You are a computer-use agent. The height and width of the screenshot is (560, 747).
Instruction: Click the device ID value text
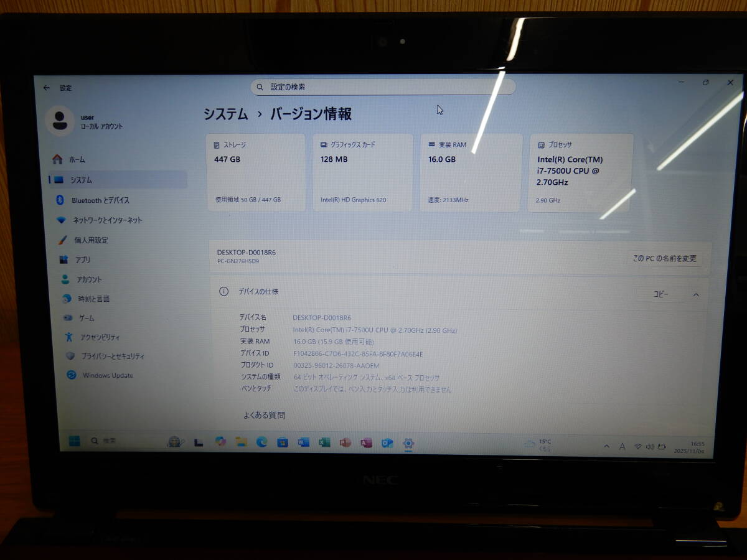point(358,354)
